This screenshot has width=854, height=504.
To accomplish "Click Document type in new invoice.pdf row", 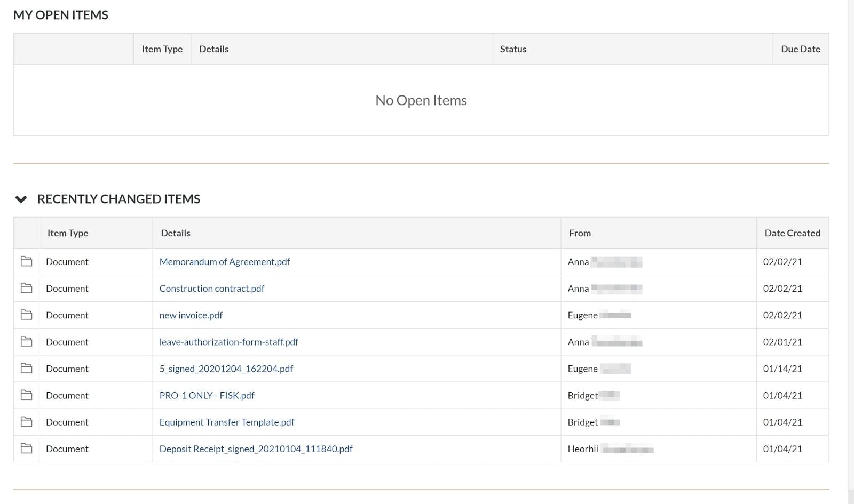I will click(x=67, y=315).
